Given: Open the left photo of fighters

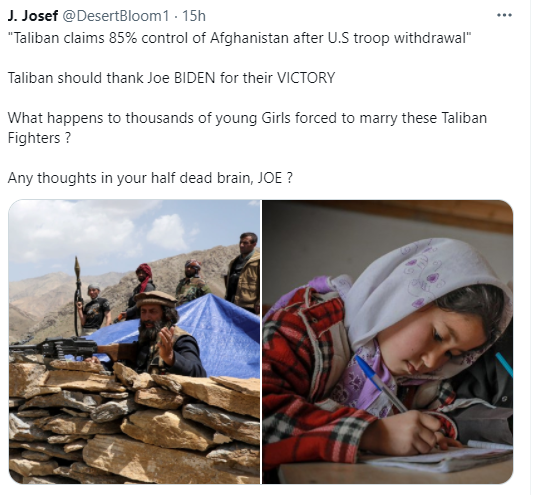Looking at the screenshot, I should [x=134, y=342].
